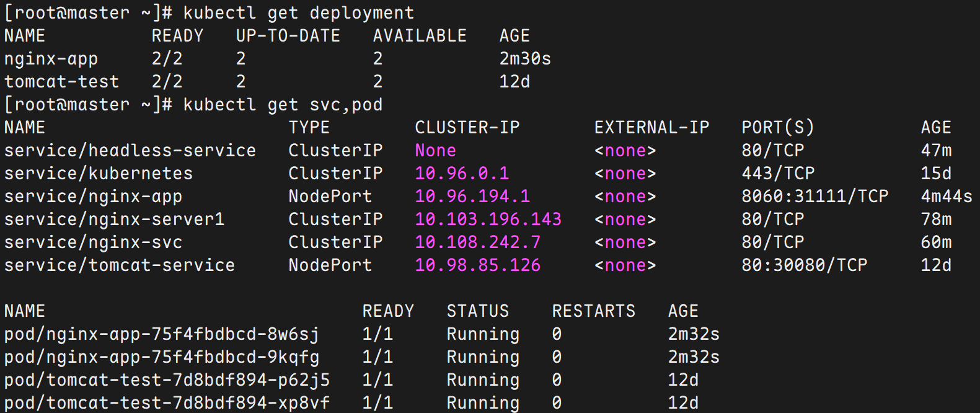Click NodePort type of service/tomcat-service
This screenshot has width=980, height=413.
[x=330, y=265]
